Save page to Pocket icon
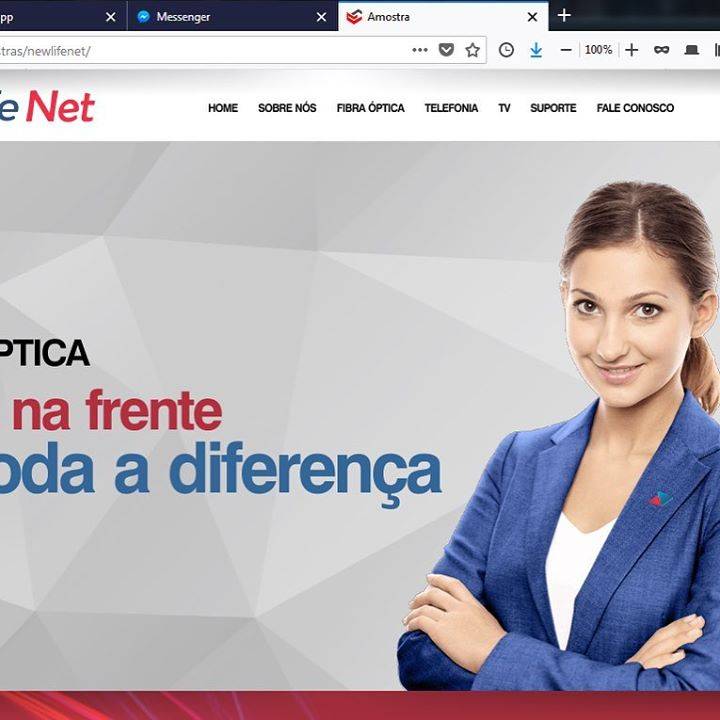The width and height of the screenshot is (720, 720). (446, 50)
